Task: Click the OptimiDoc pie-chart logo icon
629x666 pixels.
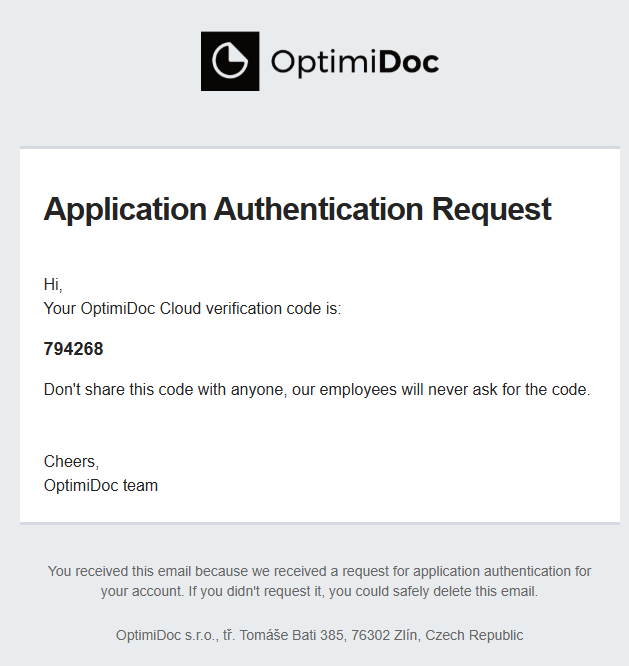Action: coord(230,61)
